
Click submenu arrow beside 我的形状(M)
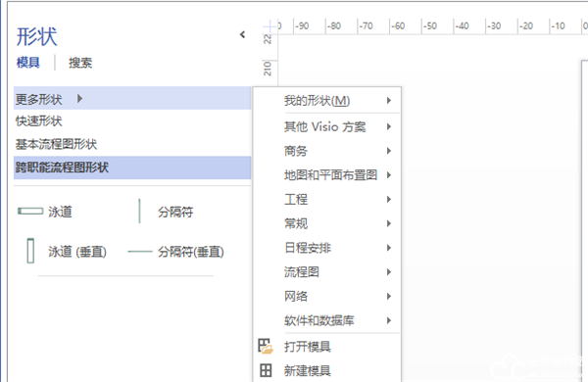pos(389,101)
